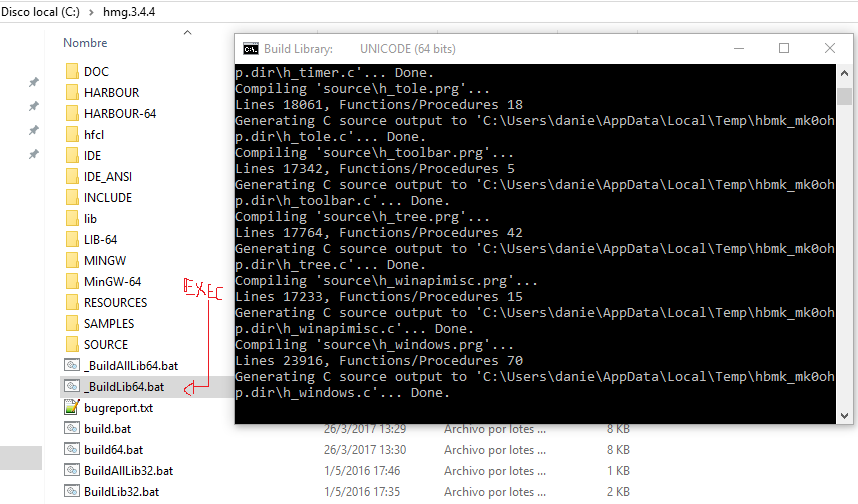The height and width of the screenshot is (504, 858).
Task: Click the _BuildAllLib64.bat batch file icon
Action: click(x=72, y=365)
